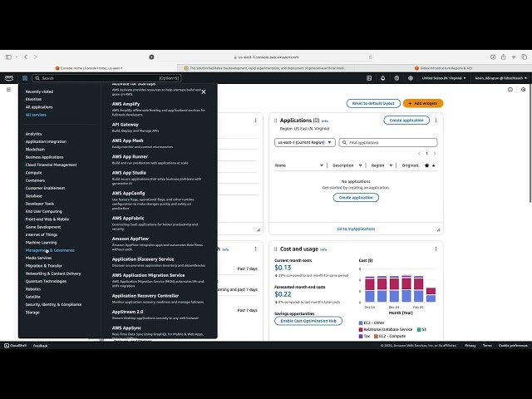This screenshot has width=532, height=399.
Task: Choose the Compute category
Action: (x=33, y=173)
